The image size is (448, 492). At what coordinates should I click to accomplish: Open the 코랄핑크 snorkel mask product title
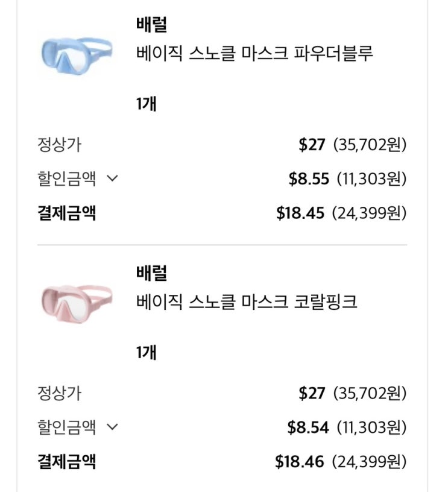pos(247,301)
